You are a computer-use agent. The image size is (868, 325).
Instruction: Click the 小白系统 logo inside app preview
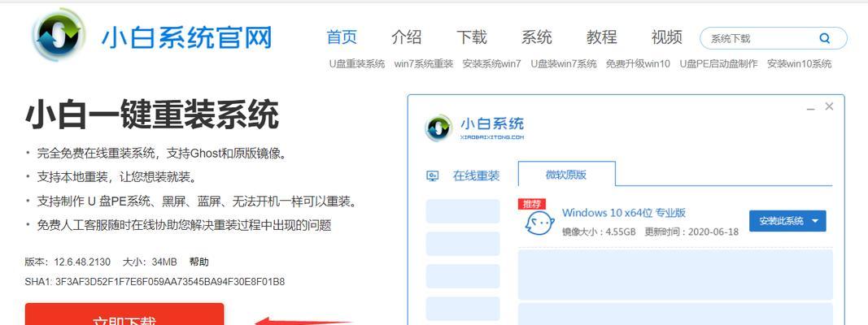click(x=474, y=128)
